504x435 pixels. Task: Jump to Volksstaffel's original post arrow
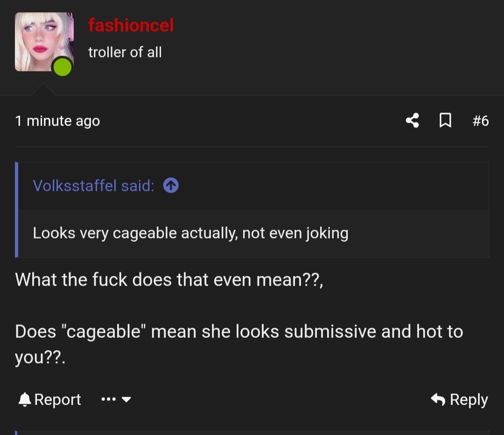pyautogui.click(x=171, y=186)
